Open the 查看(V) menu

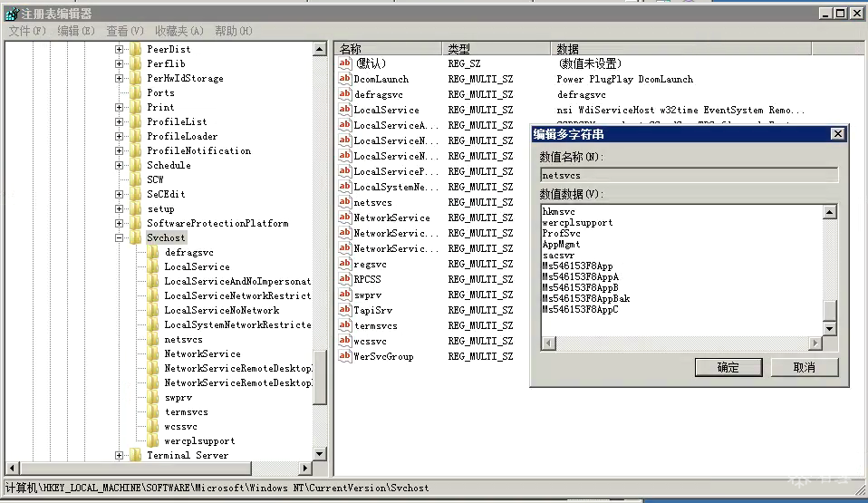pyautogui.click(x=125, y=31)
